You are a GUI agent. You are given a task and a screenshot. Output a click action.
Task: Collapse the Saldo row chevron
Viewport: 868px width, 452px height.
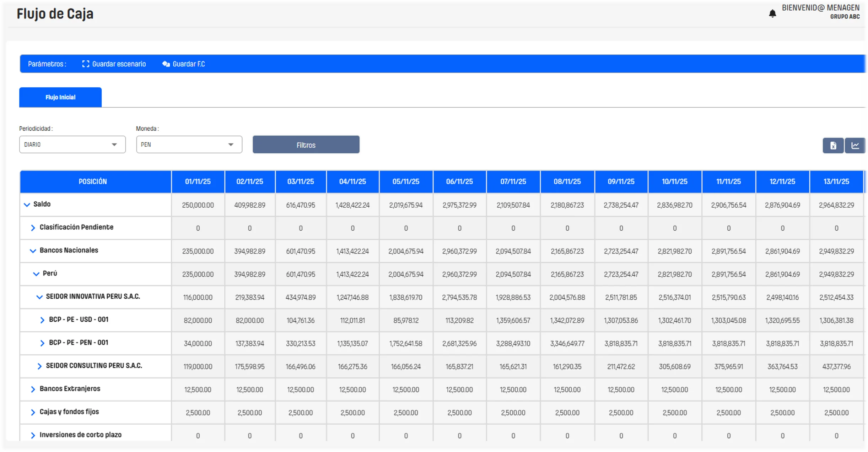27,205
